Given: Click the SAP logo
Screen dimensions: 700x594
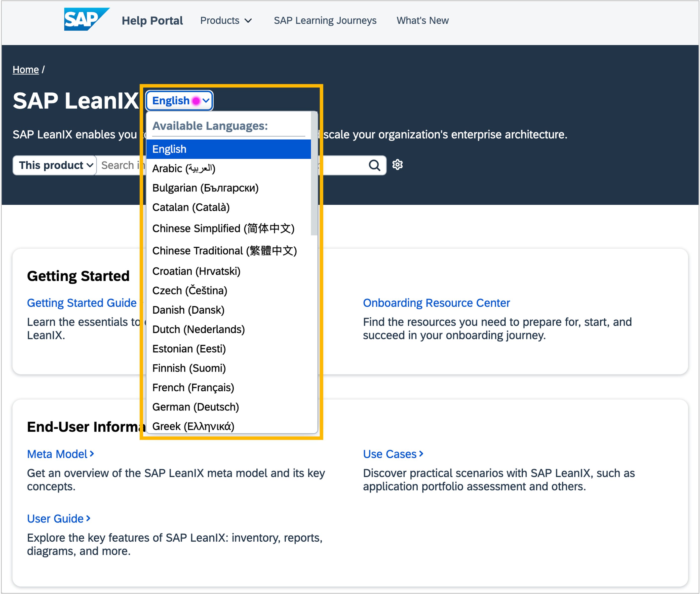Looking at the screenshot, I should pyautogui.click(x=87, y=19).
